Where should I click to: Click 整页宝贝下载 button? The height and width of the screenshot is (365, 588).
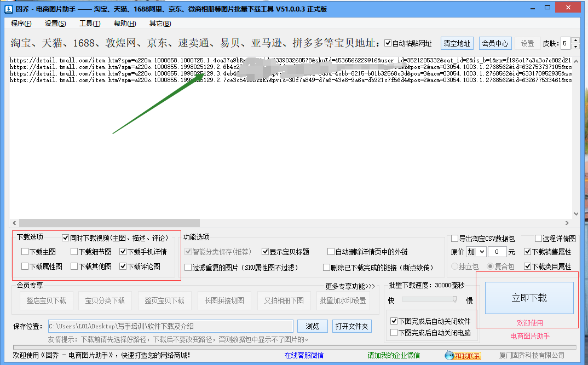click(165, 300)
